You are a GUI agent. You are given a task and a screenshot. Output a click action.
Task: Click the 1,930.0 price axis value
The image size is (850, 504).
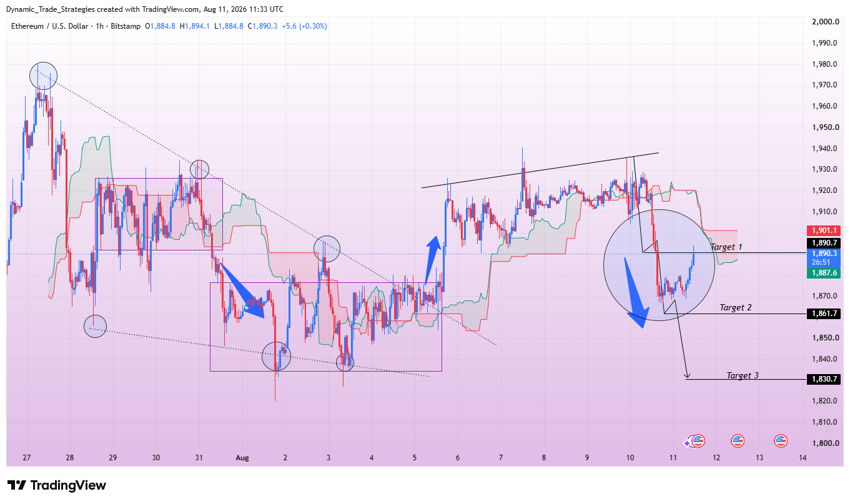pyautogui.click(x=825, y=169)
